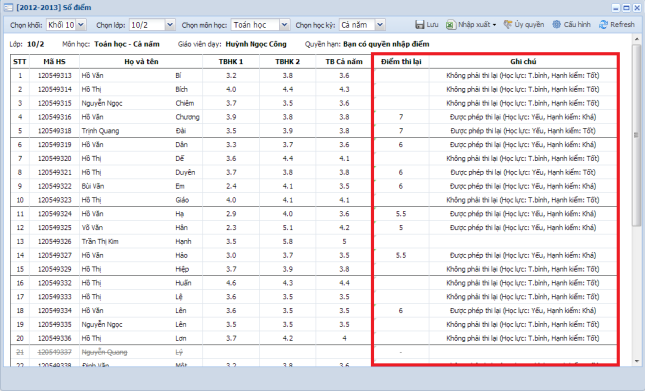Click the name Trần Thị Kim

pyautogui.click(x=100, y=241)
